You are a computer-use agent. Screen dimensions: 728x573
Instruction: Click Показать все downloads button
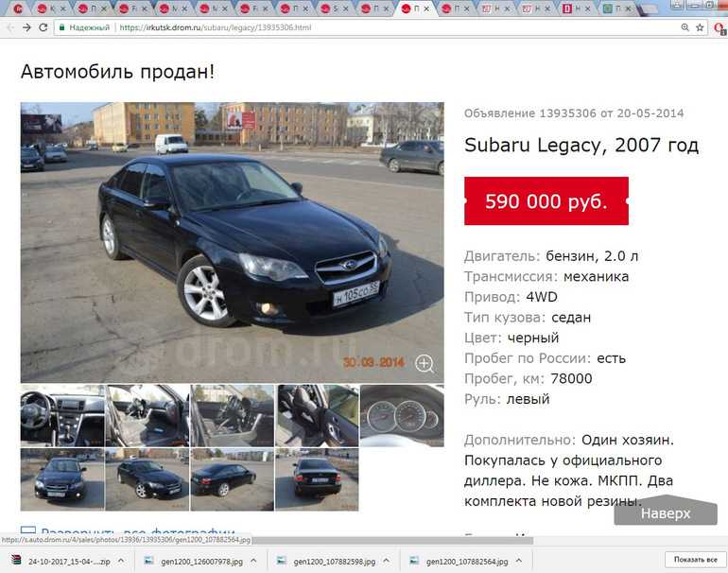[695, 560]
